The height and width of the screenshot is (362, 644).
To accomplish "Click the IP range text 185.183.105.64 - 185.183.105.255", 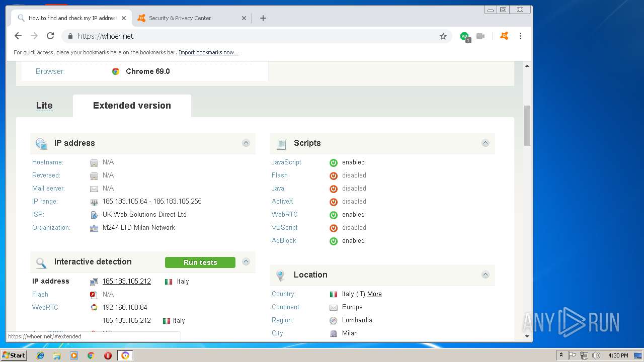I will click(152, 201).
